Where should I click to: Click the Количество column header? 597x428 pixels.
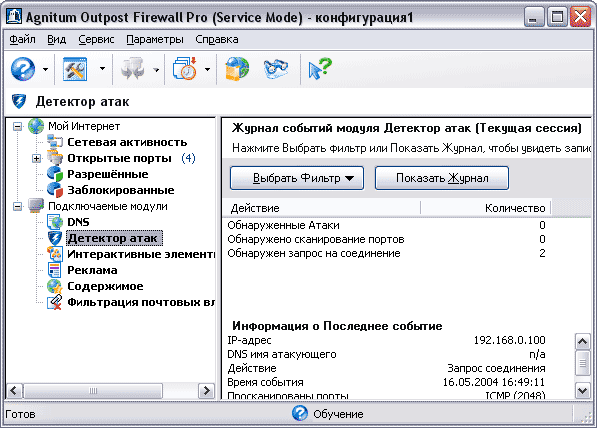[x=485, y=208]
